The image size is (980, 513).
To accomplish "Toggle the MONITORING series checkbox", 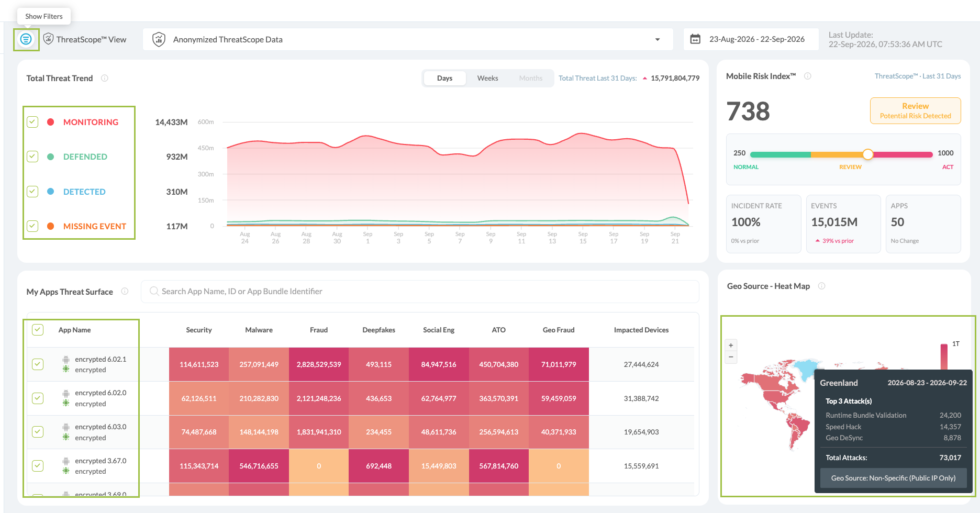I will 32,122.
